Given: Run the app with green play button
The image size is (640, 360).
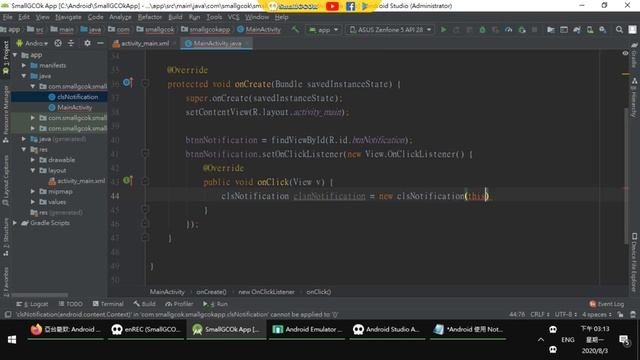Looking at the screenshot, I should click(444, 29).
